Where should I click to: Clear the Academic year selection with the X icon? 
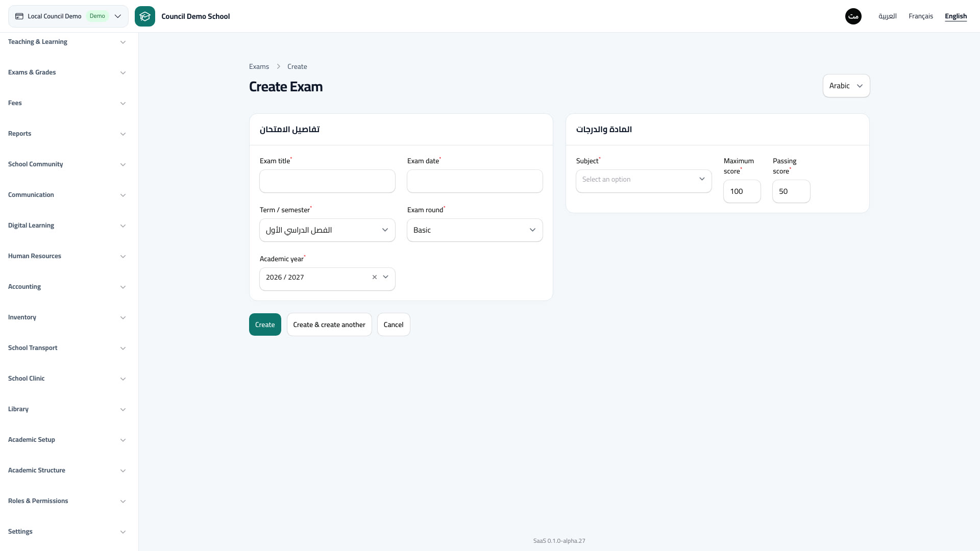coord(375,277)
